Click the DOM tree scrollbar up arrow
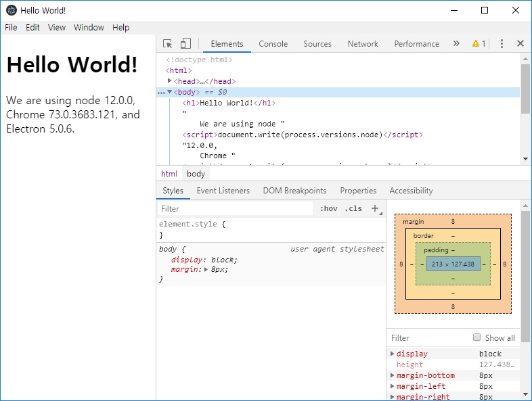The image size is (532, 401). tap(525, 59)
